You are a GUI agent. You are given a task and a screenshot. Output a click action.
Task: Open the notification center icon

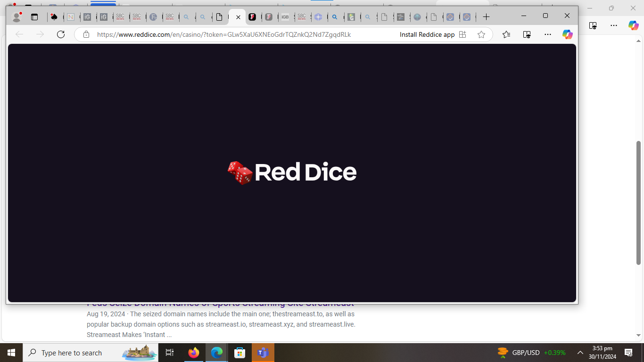[x=628, y=353]
